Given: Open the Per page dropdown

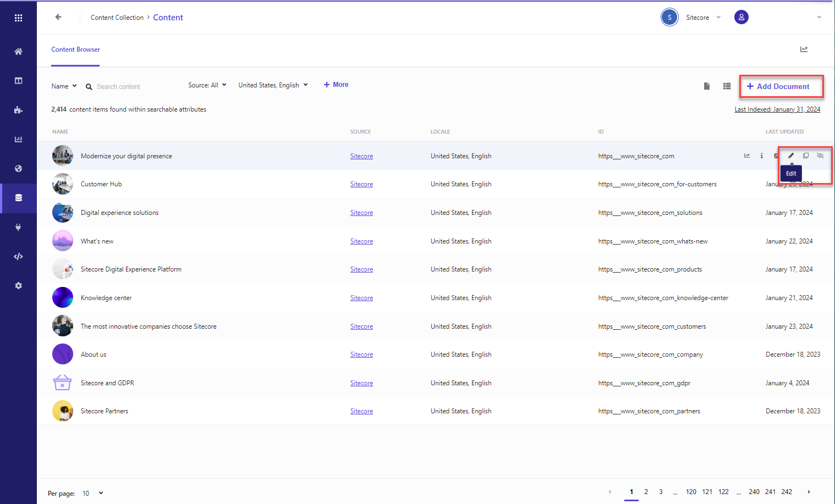Looking at the screenshot, I should coord(92,494).
